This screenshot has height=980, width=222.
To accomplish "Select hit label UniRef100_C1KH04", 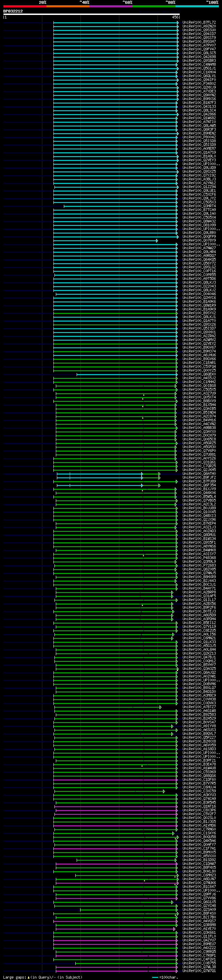I will tap(199, 72).
